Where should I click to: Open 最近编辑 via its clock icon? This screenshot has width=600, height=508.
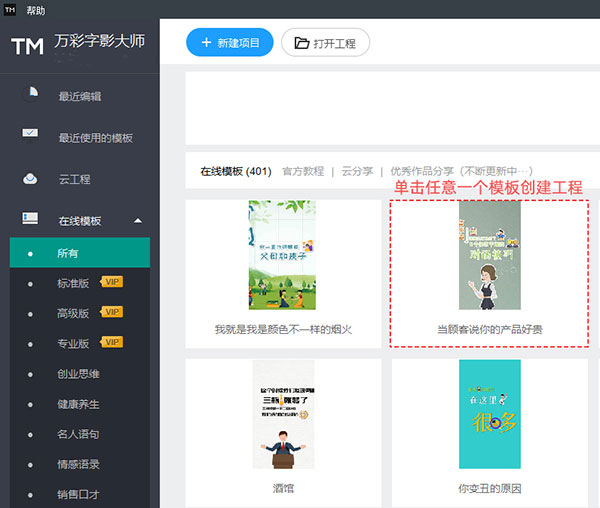(x=31, y=95)
